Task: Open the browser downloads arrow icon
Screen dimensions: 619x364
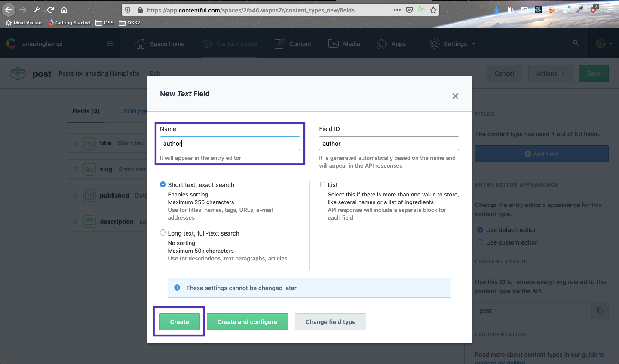Action: [497, 10]
